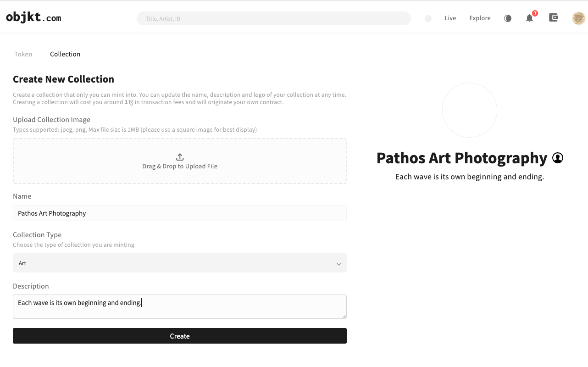The width and height of the screenshot is (588, 367).
Task: Click the Drag & Drop upload area
Action: point(180,161)
